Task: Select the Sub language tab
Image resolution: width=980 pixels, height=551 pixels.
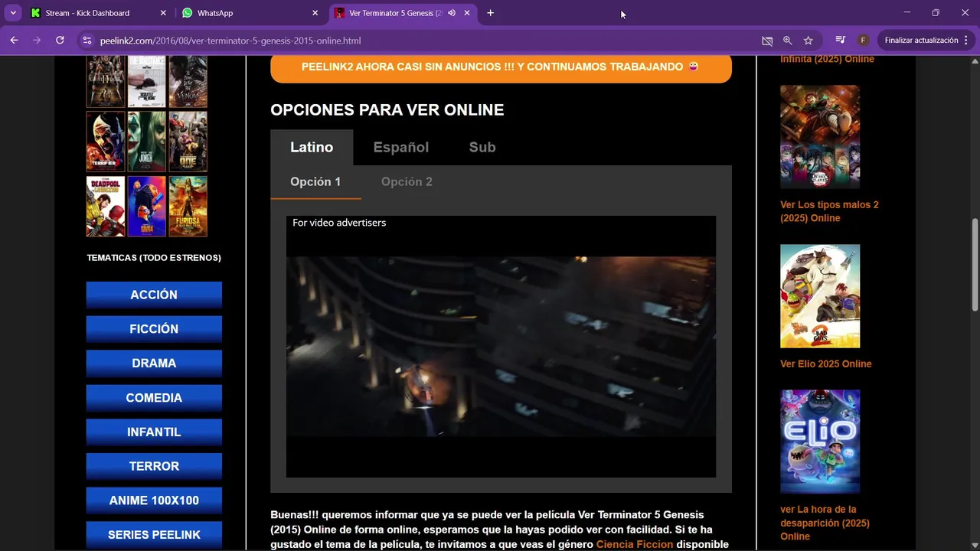Action: tap(482, 147)
